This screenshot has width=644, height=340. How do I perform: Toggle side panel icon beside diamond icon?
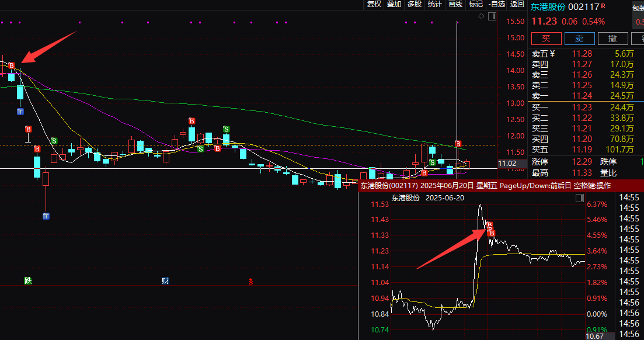(x=492, y=16)
